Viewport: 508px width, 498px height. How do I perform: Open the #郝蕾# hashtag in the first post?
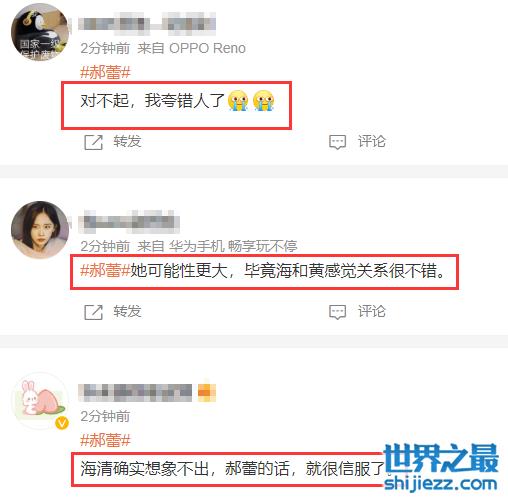[x=105, y=72]
